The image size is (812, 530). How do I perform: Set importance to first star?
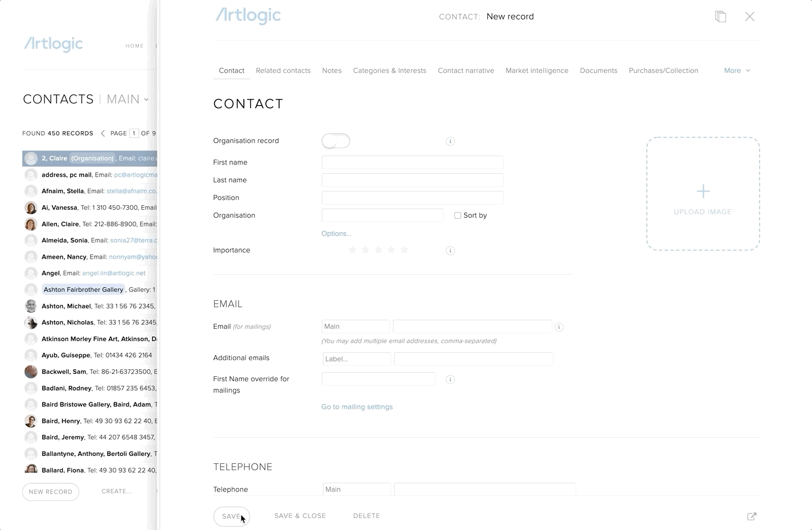pos(352,250)
